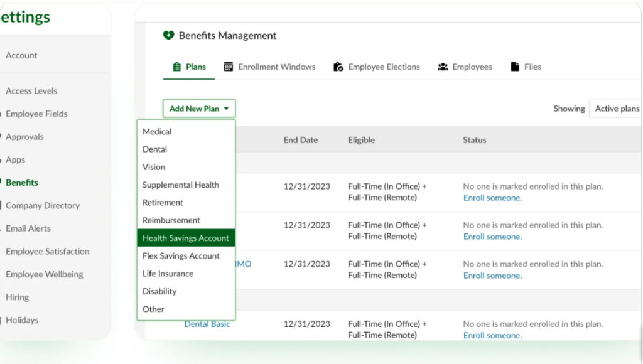
Task: Click the Enrollment Windows calendar icon
Action: pyautogui.click(x=229, y=67)
